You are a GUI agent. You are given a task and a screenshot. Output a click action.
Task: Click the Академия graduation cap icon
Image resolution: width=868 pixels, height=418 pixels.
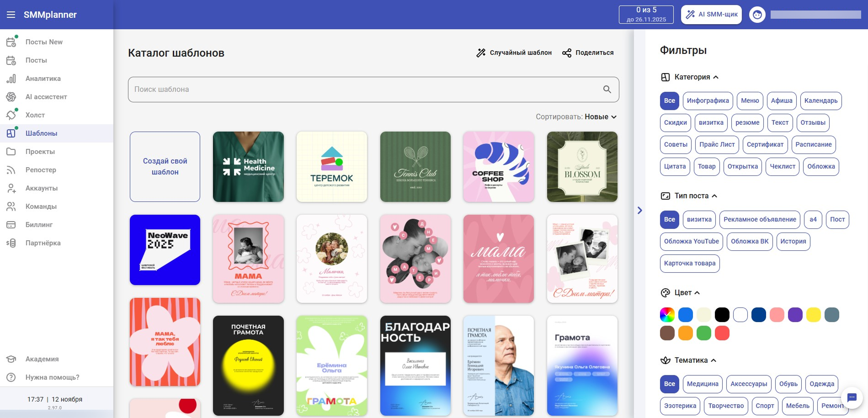pyautogui.click(x=11, y=359)
